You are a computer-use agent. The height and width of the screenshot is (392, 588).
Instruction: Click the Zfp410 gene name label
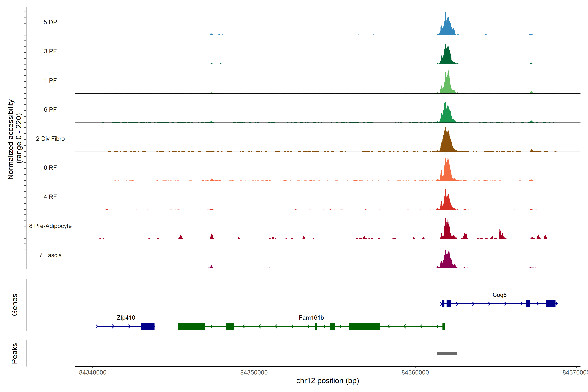click(126, 318)
